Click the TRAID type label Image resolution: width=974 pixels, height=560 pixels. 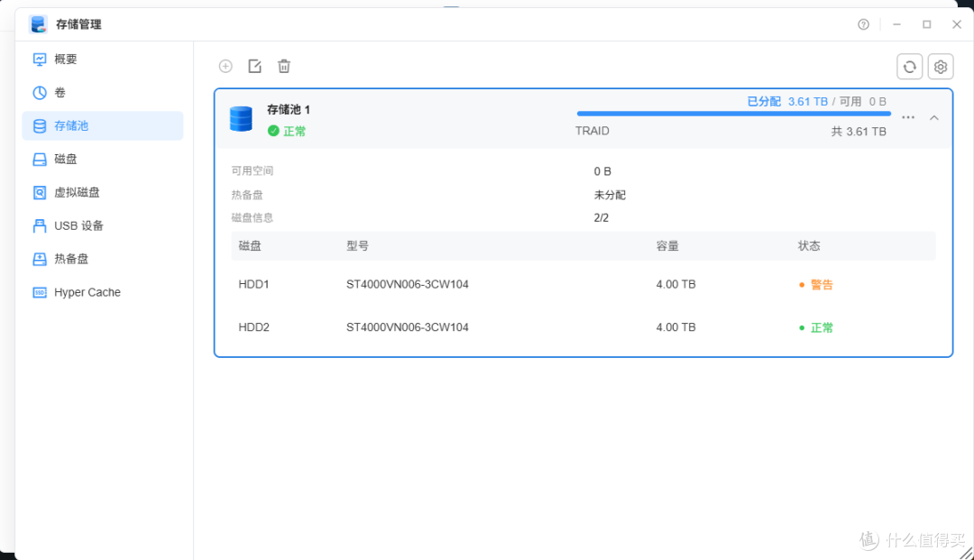click(x=592, y=131)
